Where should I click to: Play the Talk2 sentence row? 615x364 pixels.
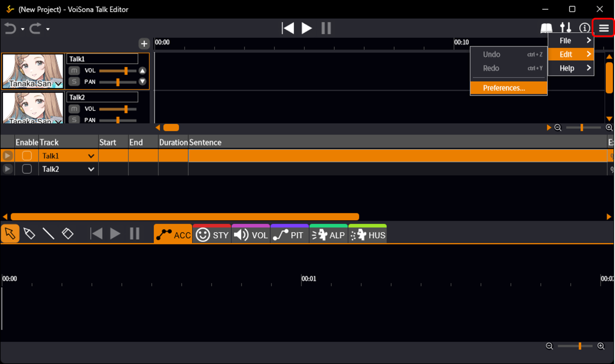point(7,169)
